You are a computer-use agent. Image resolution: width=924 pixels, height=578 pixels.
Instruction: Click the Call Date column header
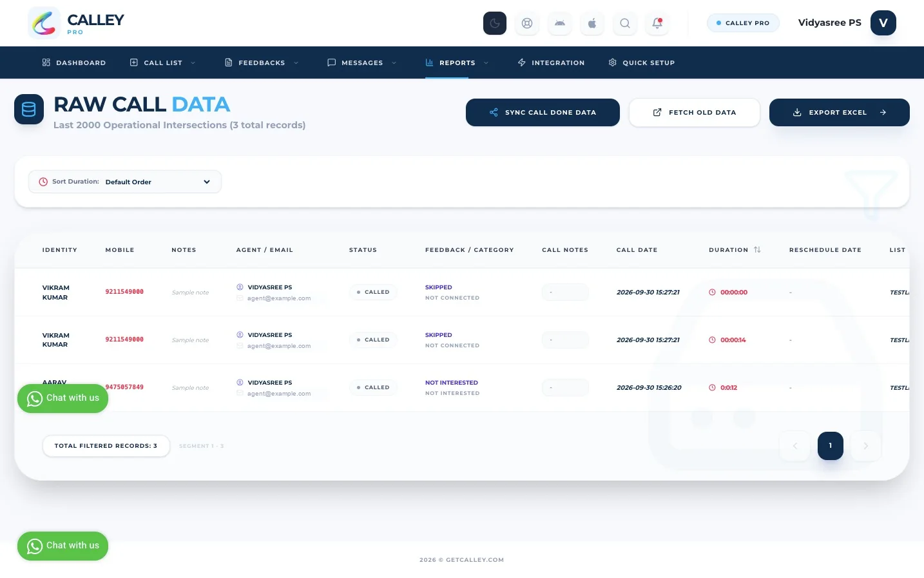[x=637, y=250]
